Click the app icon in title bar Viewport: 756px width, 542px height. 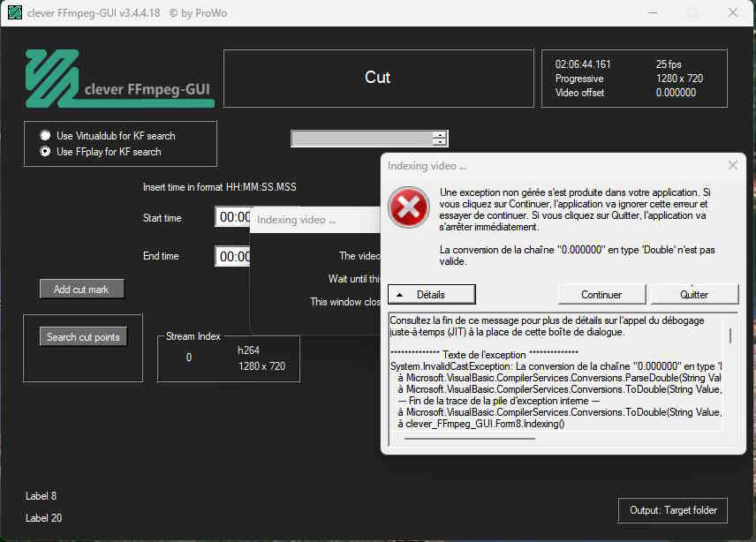point(15,12)
